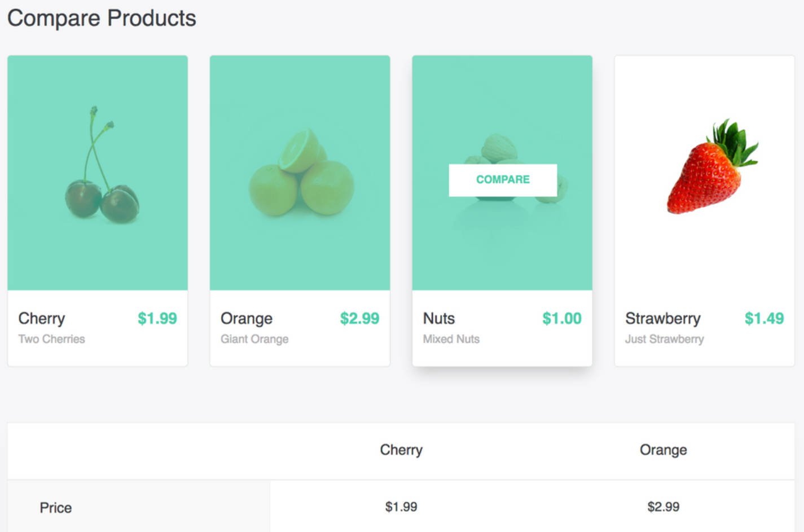Click the $1.49 price on Strawberry
804x532 pixels.
coord(763,318)
